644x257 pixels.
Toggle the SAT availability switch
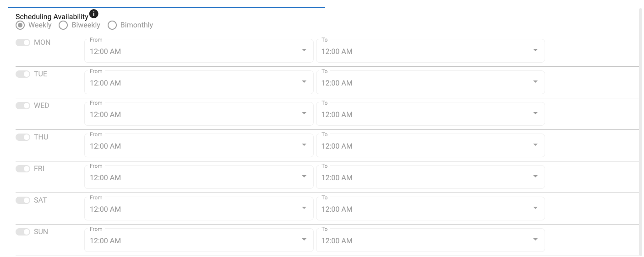(x=22, y=200)
